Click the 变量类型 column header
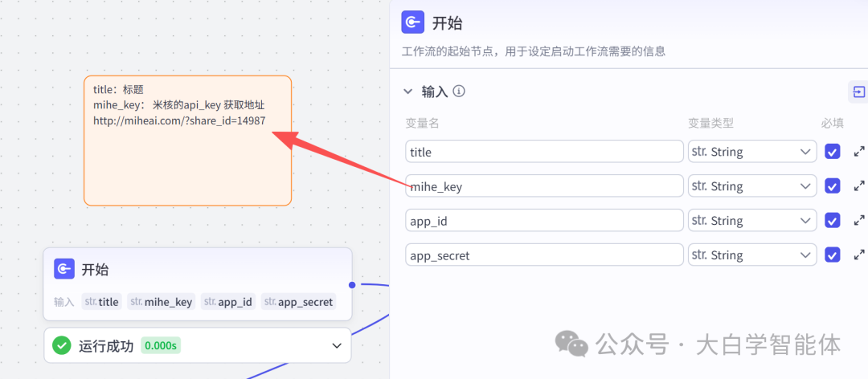Screen dimensions: 868x379 pyautogui.click(x=710, y=124)
